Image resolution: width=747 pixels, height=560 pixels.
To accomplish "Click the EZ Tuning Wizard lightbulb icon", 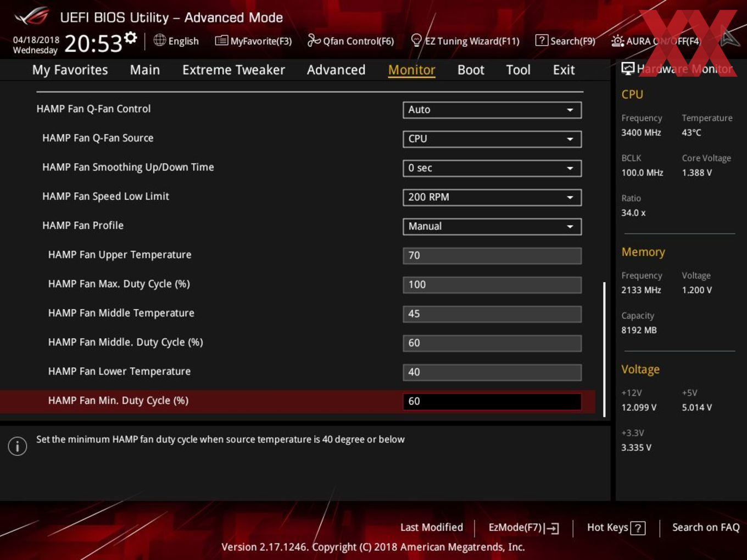I will (x=416, y=40).
